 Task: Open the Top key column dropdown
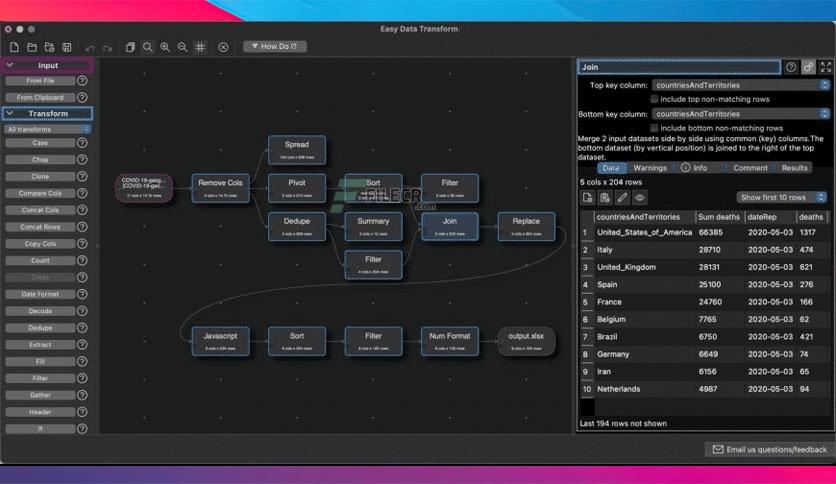739,85
